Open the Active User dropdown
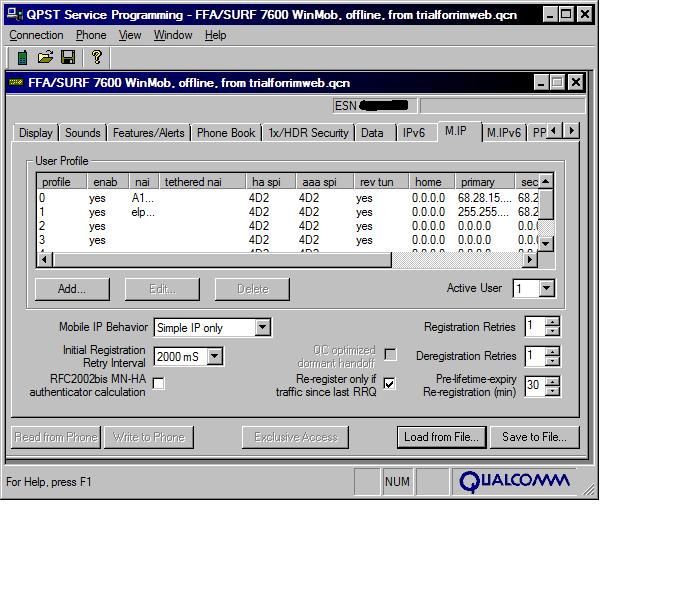The image size is (699, 596). tap(546, 288)
